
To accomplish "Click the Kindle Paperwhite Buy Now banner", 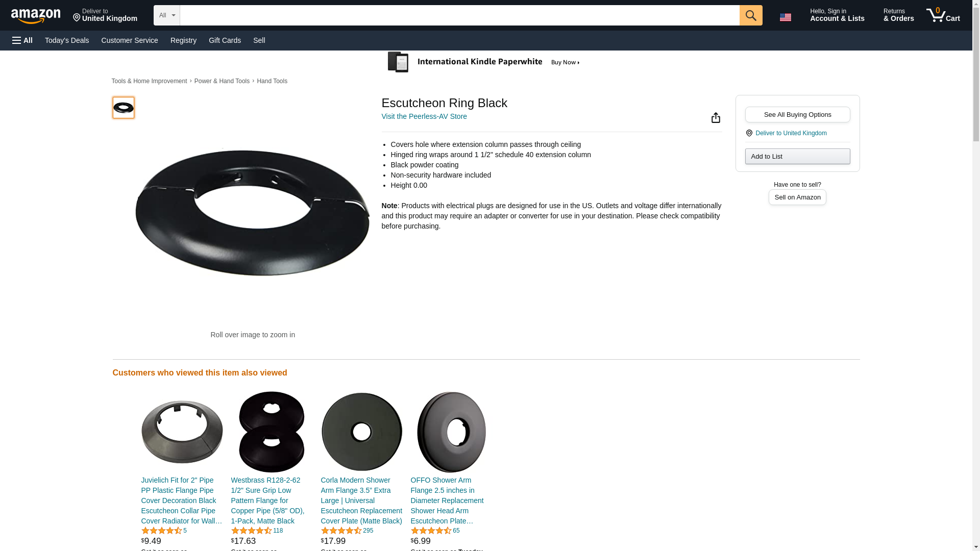I will tap(484, 62).
